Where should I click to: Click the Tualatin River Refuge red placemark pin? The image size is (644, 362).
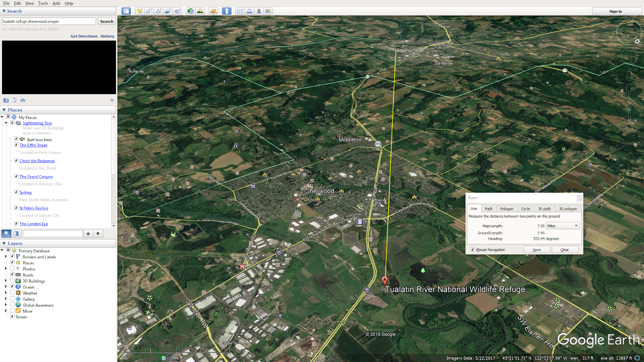(385, 280)
